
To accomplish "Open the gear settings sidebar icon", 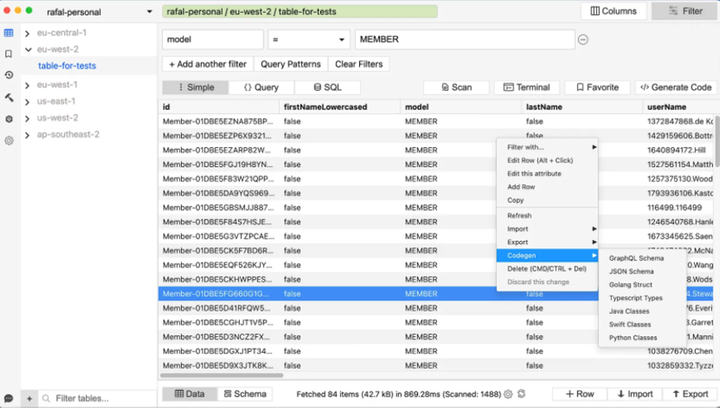I will tap(9, 140).
